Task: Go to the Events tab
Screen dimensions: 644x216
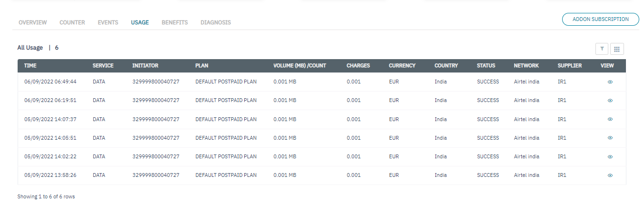Action: tap(108, 22)
